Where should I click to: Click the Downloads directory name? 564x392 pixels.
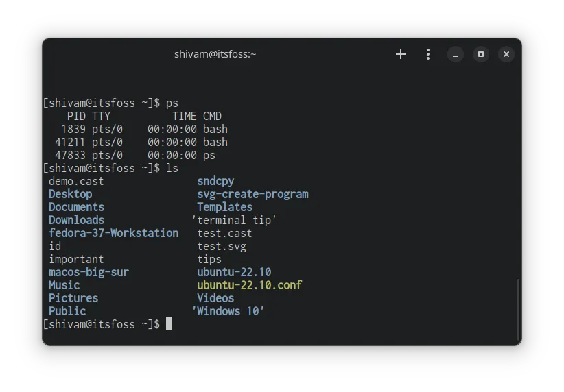(x=76, y=220)
